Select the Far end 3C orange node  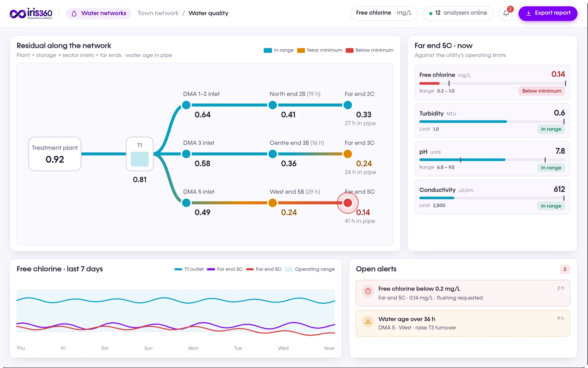tap(348, 154)
